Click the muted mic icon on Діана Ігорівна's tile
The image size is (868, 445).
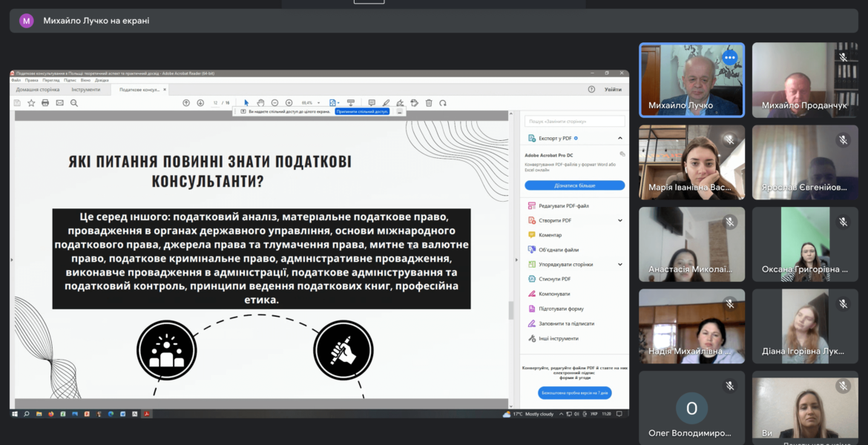pos(843,304)
